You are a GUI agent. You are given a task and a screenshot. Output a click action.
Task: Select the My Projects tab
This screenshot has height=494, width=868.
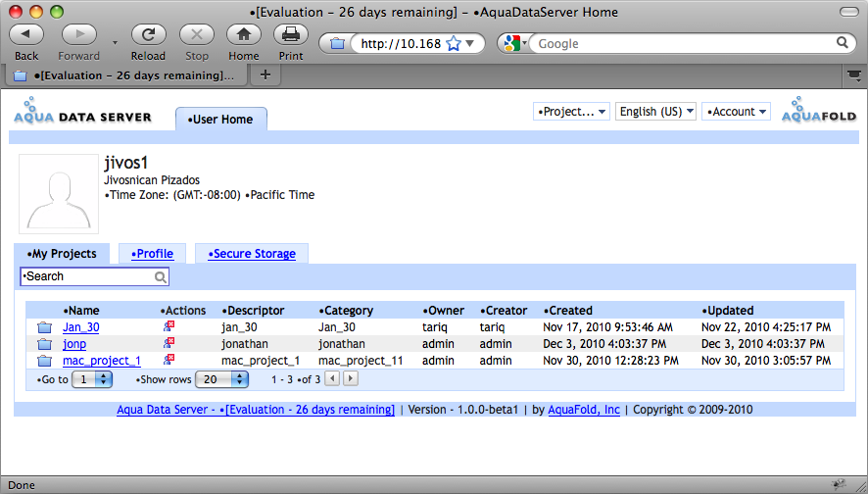[x=62, y=254]
